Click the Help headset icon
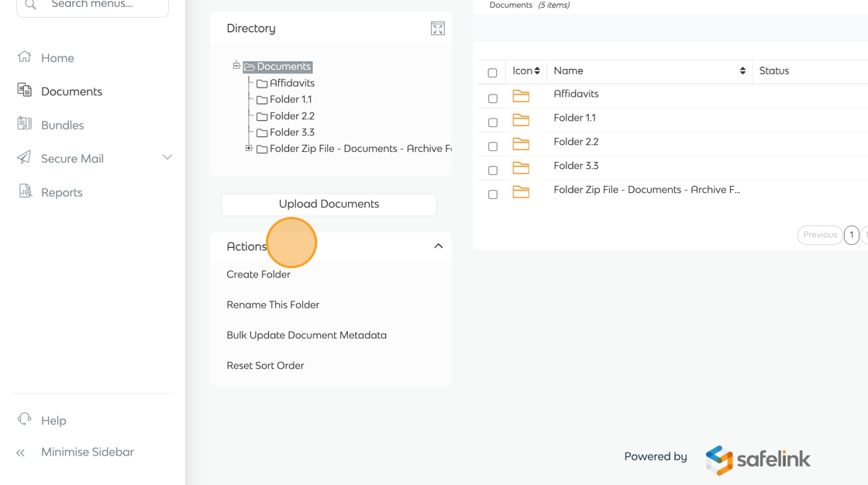This screenshot has height=485, width=868. 25,419
